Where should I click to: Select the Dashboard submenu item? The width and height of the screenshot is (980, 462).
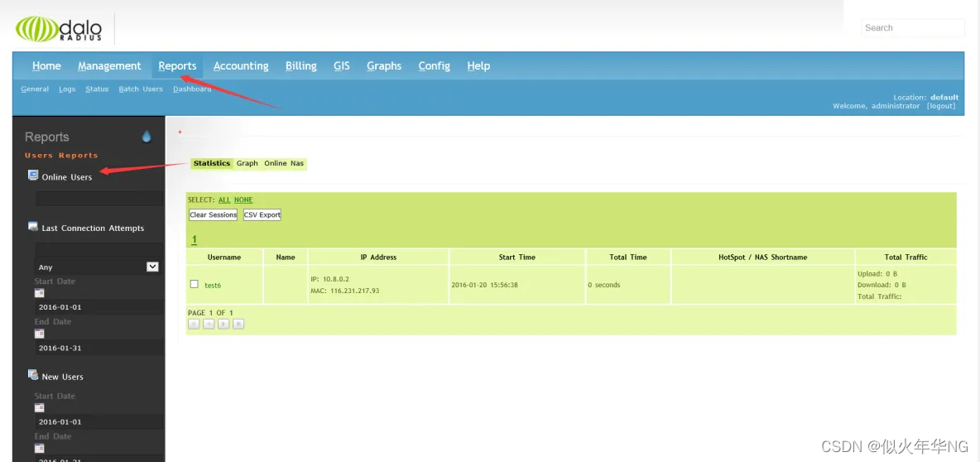click(x=192, y=89)
